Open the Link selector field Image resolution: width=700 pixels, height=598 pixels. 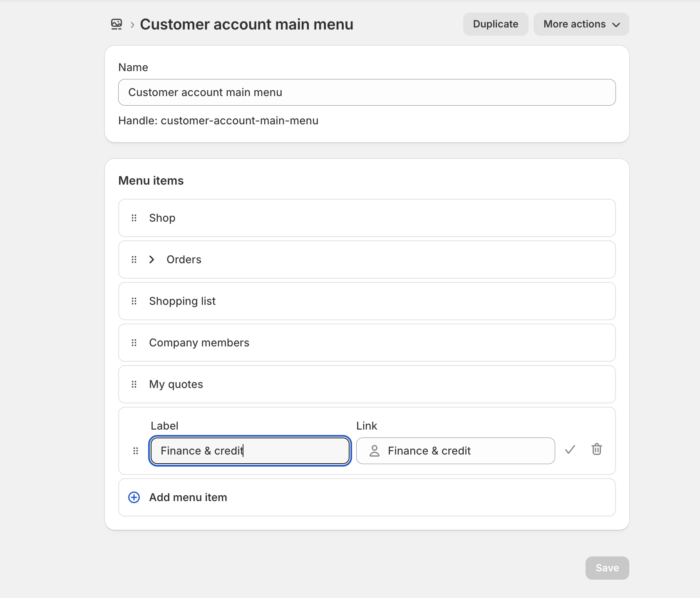[455, 451]
